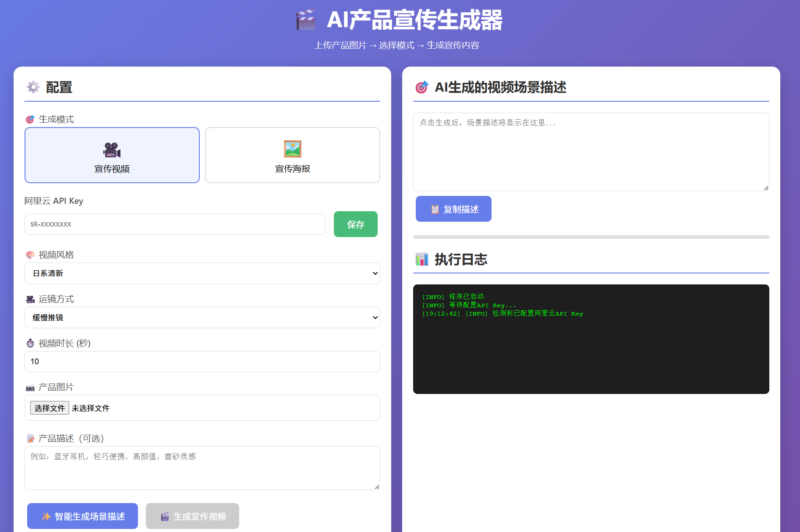
Task: Save the API key with 保存 button
Action: (356, 224)
